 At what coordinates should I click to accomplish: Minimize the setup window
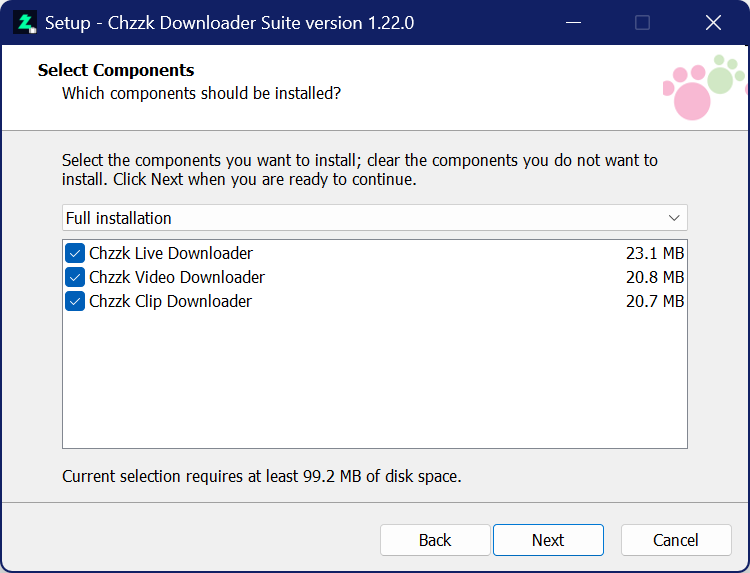pyautogui.click(x=573, y=22)
